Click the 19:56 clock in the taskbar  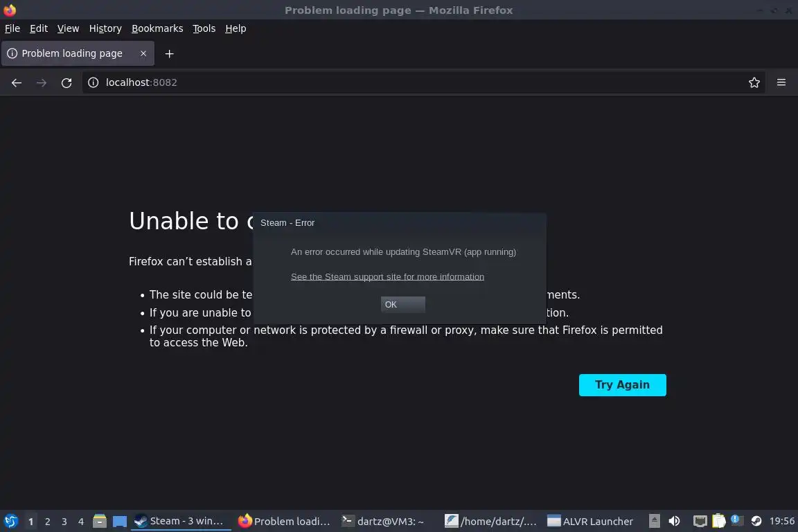click(781, 521)
